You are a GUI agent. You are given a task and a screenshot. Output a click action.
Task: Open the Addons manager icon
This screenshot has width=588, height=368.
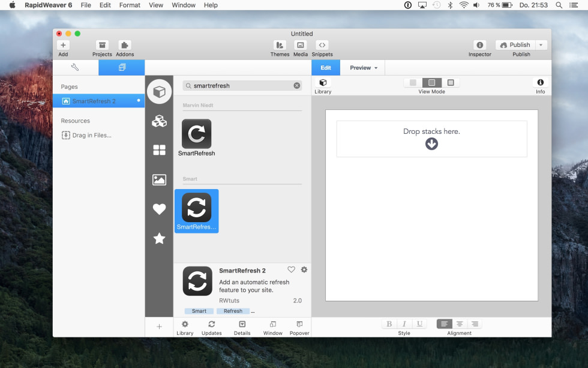[125, 45]
